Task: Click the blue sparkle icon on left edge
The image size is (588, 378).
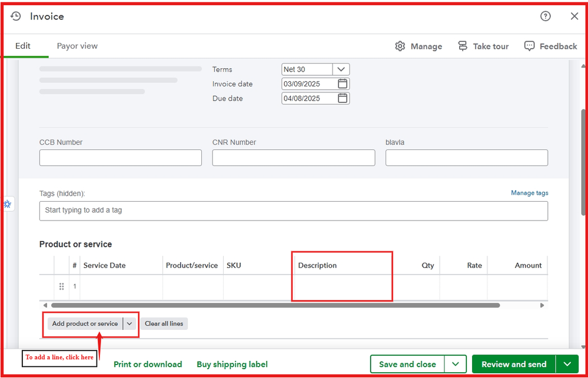Action: click(8, 204)
